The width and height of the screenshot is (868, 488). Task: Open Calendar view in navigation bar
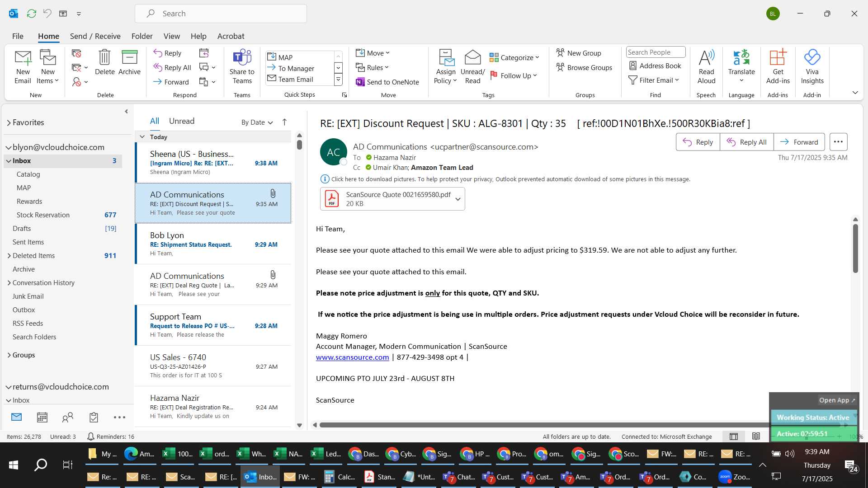click(x=42, y=417)
